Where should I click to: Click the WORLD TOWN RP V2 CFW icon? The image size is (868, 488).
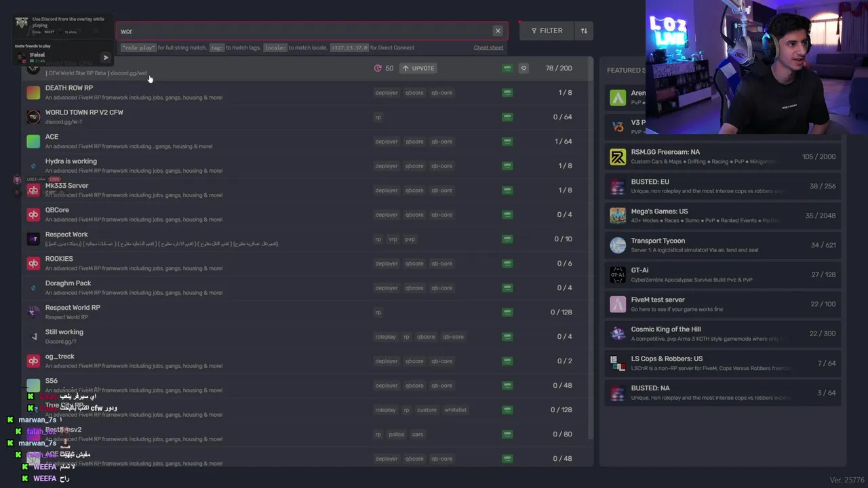click(33, 117)
